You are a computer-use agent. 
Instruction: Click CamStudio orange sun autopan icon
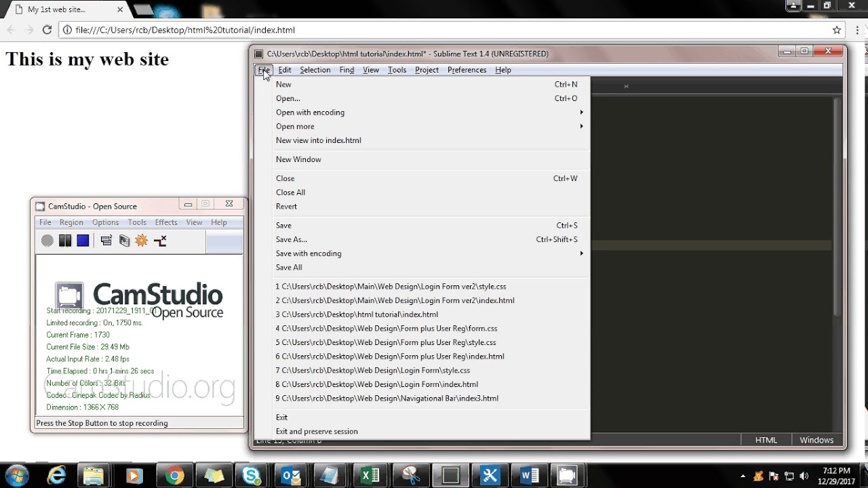click(142, 241)
